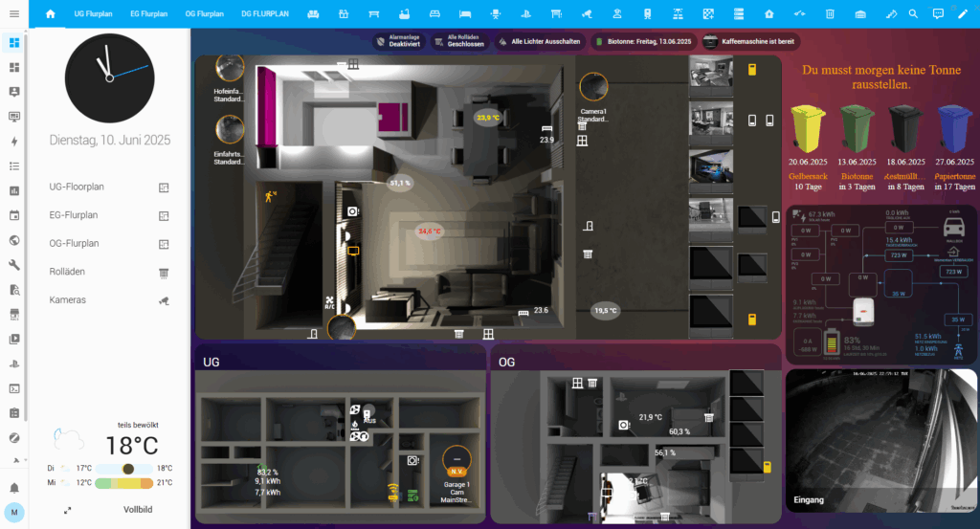Open the Energy lightning sidebar icon
This screenshot has height=529, width=980.
pos(13,142)
